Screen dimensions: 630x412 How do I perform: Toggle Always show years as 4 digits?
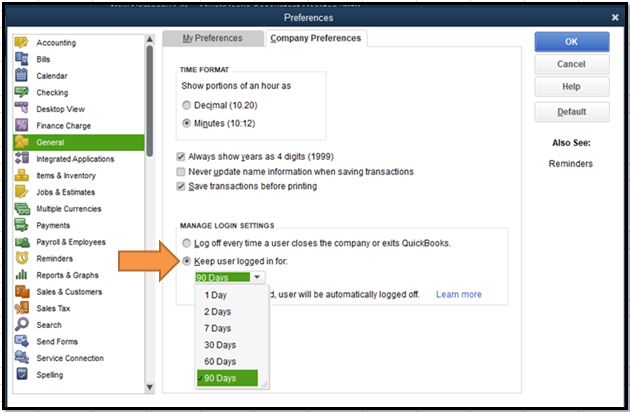pos(181,157)
